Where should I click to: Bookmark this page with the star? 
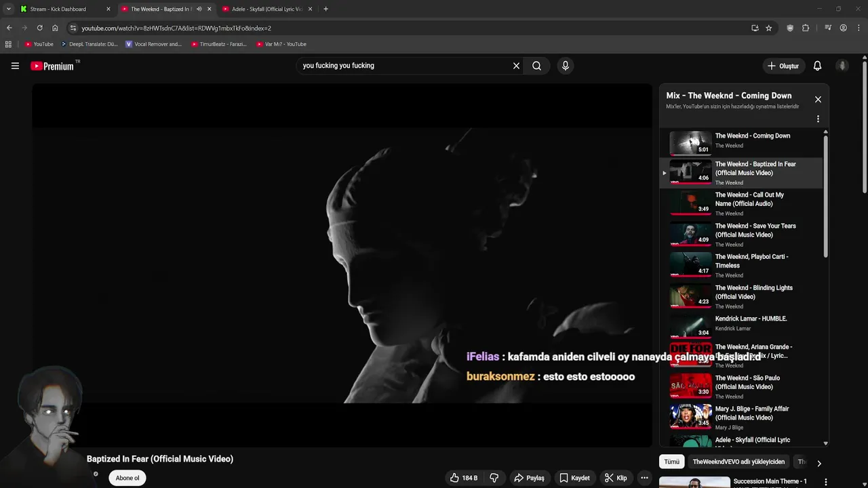tap(768, 28)
